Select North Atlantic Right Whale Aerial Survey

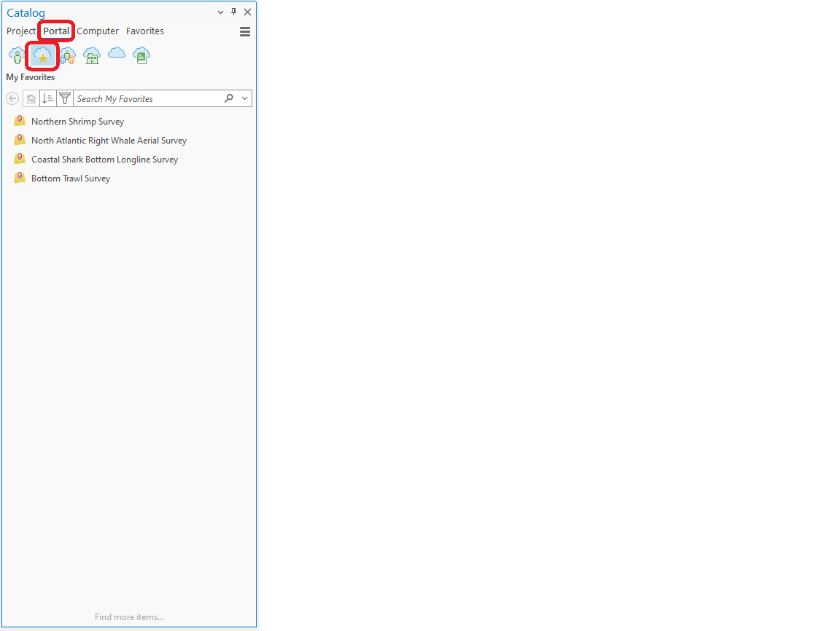[x=109, y=140]
